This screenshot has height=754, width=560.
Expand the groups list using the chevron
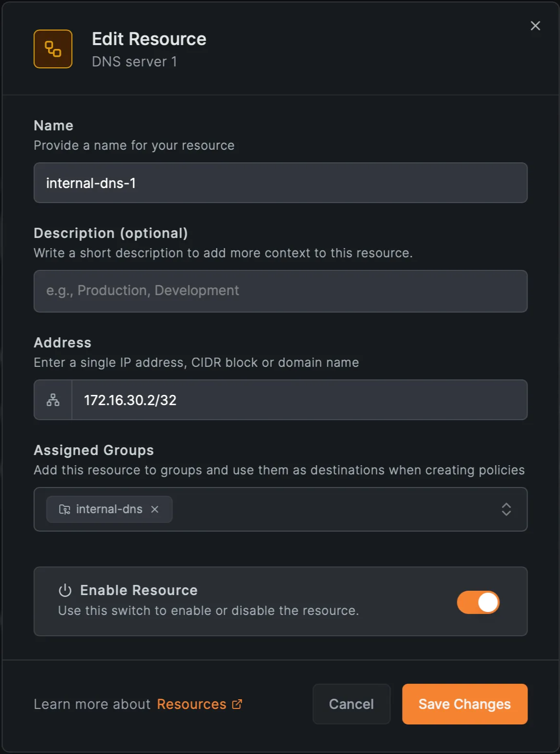506,509
